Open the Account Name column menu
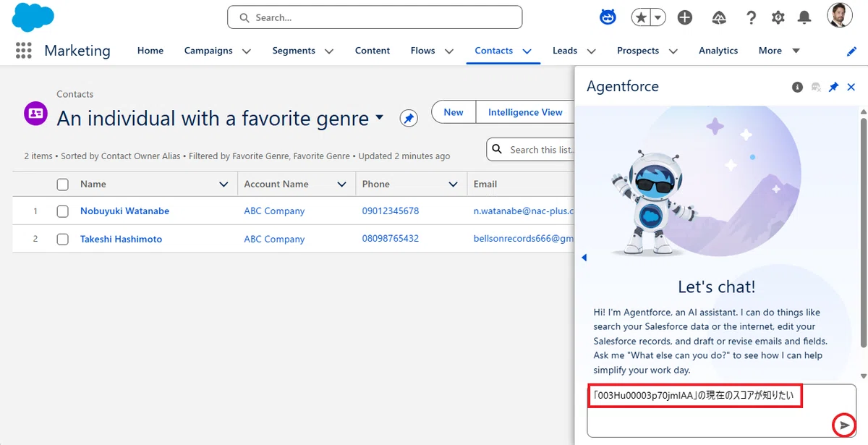This screenshot has height=445, width=868. [x=342, y=185]
